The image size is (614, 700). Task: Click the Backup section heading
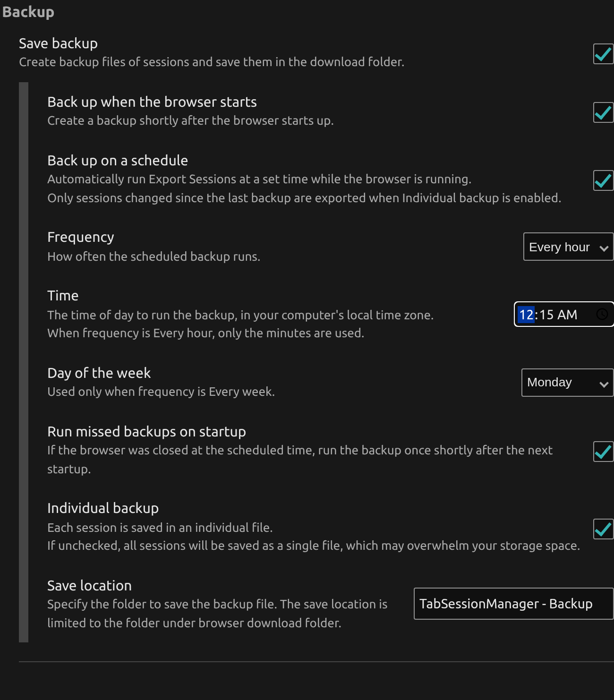tap(28, 12)
